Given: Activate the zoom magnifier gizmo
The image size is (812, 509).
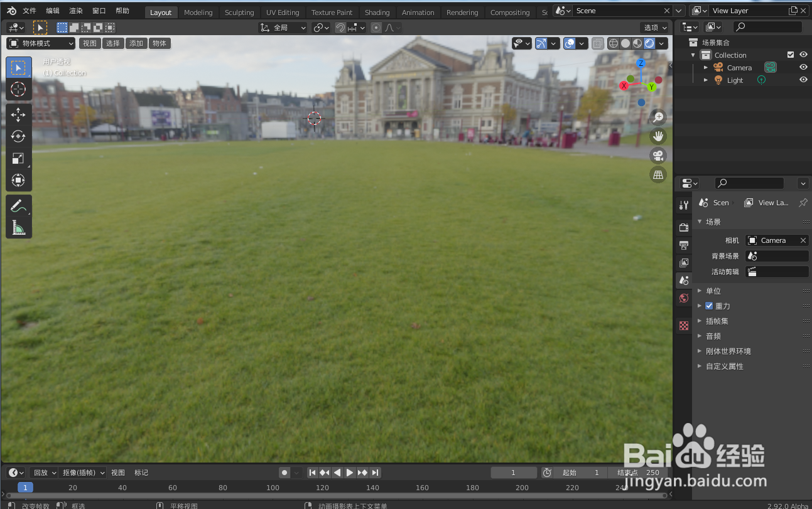Looking at the screenshot, I should pos(658,117).
